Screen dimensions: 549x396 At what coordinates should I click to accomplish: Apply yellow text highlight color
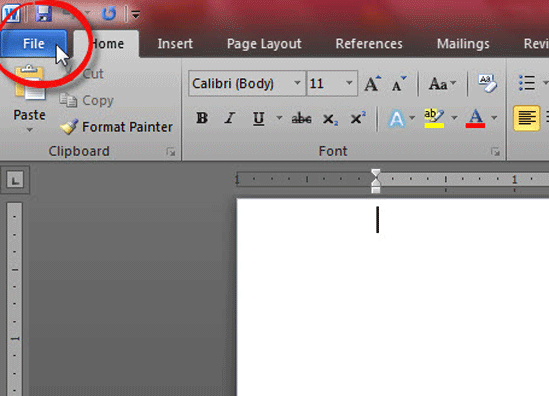tap(434, 118)
